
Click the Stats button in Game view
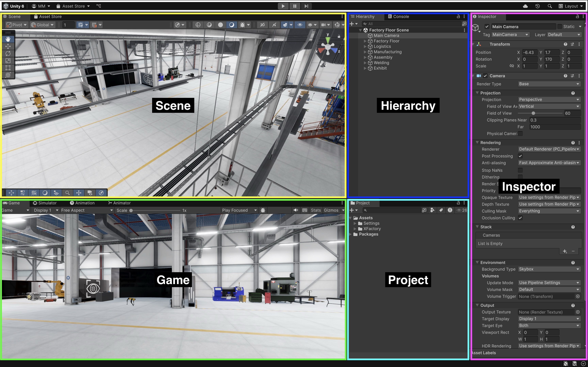[x=316, y=210]
